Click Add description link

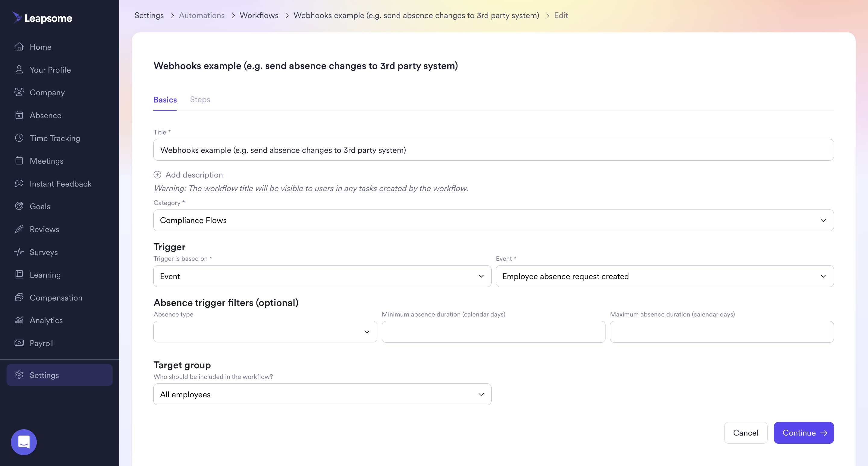coord(194,175)
